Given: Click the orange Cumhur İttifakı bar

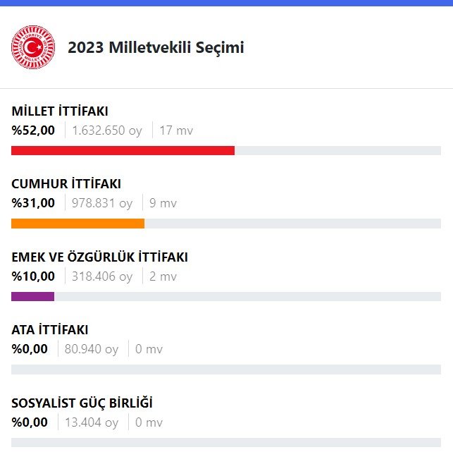Looking at the screenshot, I should tap(77, 224).
